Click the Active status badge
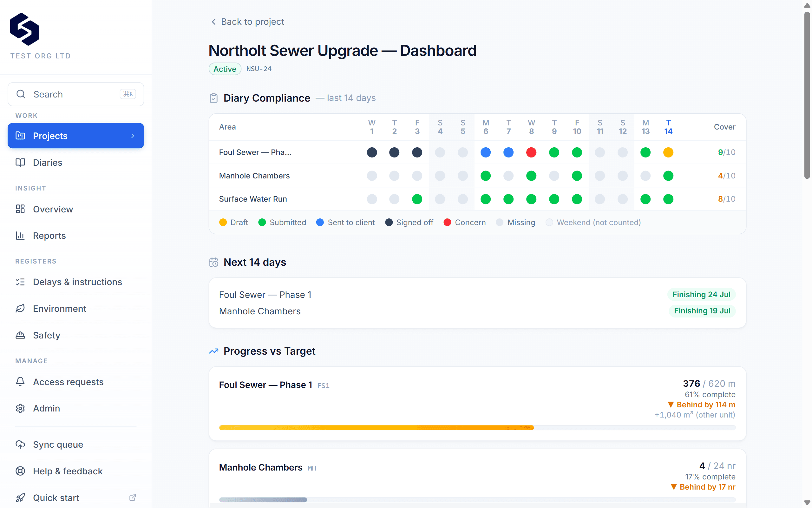 pyautogui.click(x=225, y=69)
